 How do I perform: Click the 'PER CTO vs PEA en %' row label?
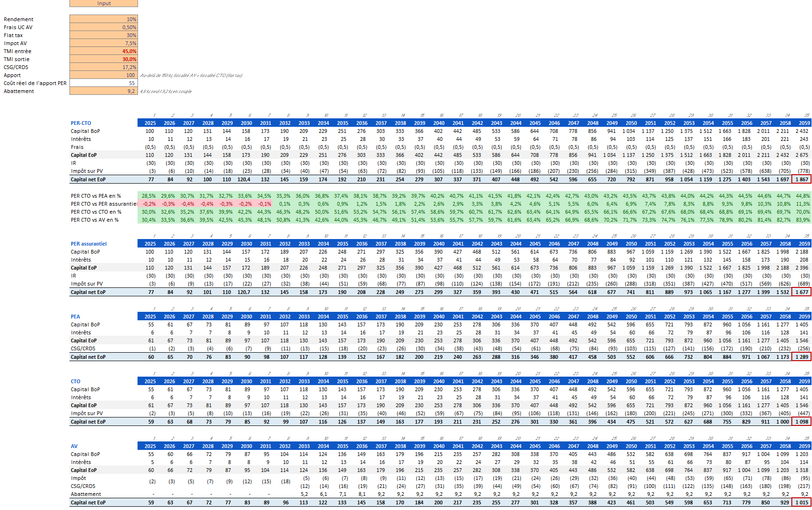(96, 196)
